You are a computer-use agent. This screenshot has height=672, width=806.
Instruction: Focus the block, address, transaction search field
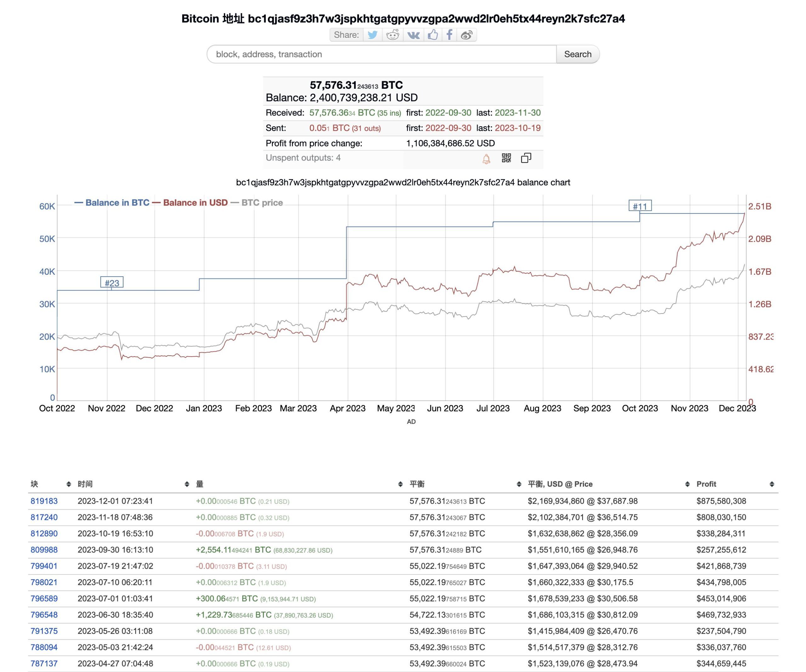381,54
